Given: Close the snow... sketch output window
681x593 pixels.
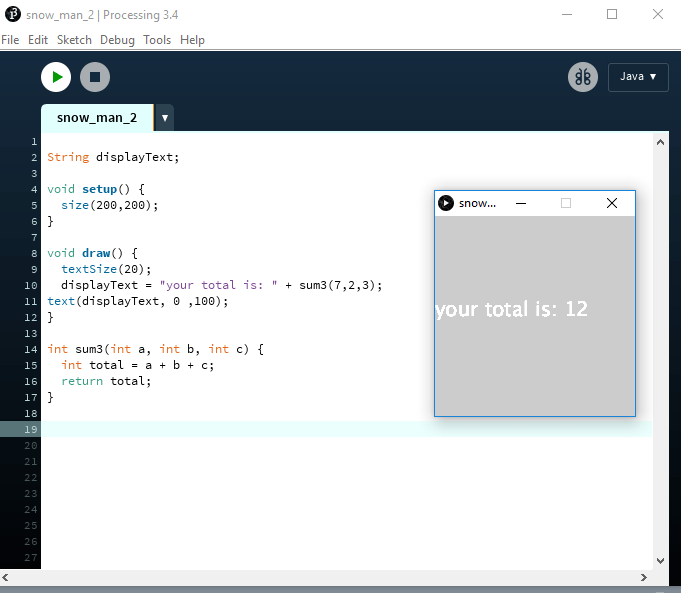Looking at the screenshot, I should (612, 203).
